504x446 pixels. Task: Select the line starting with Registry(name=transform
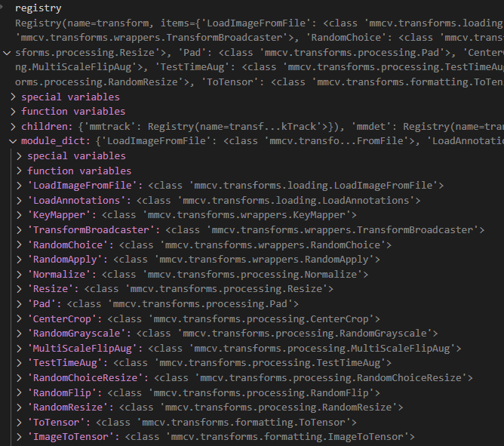pyautogui.click(x=260, y=23)
